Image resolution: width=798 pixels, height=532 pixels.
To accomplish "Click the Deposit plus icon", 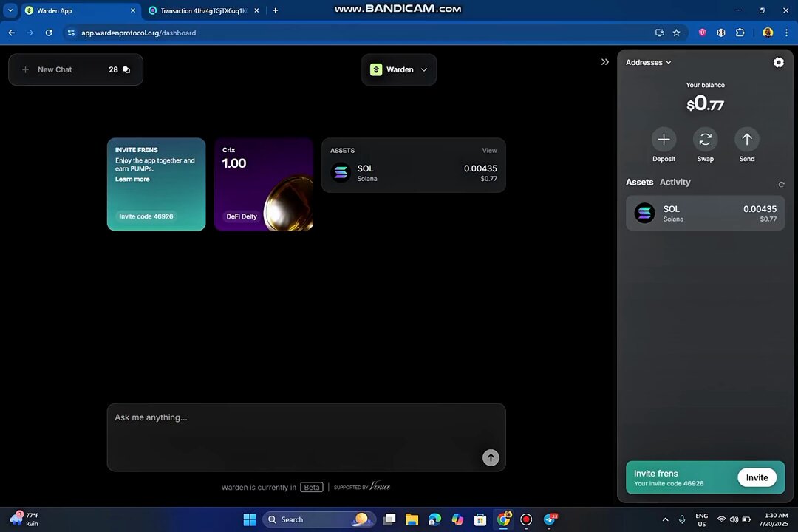I will (x=664, y=140).
